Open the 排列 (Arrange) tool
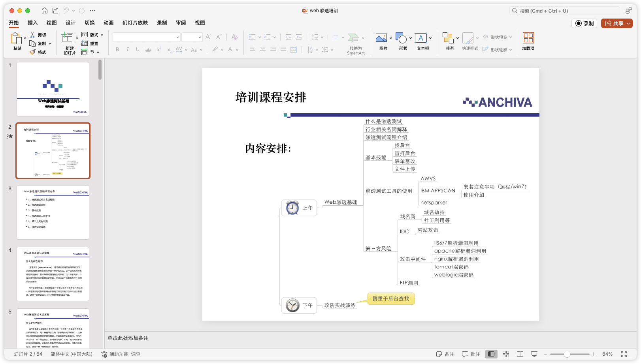The height and width of the screenshot is (364, 641). click(448, 38)
